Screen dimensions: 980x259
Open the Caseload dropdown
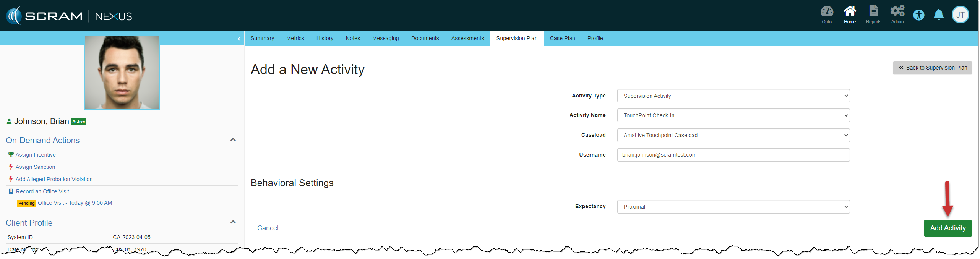point(733,135)
